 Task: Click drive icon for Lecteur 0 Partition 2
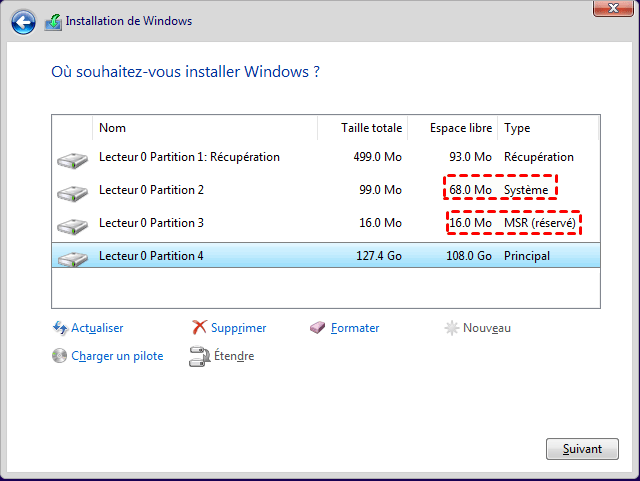(x=72, y=193)
